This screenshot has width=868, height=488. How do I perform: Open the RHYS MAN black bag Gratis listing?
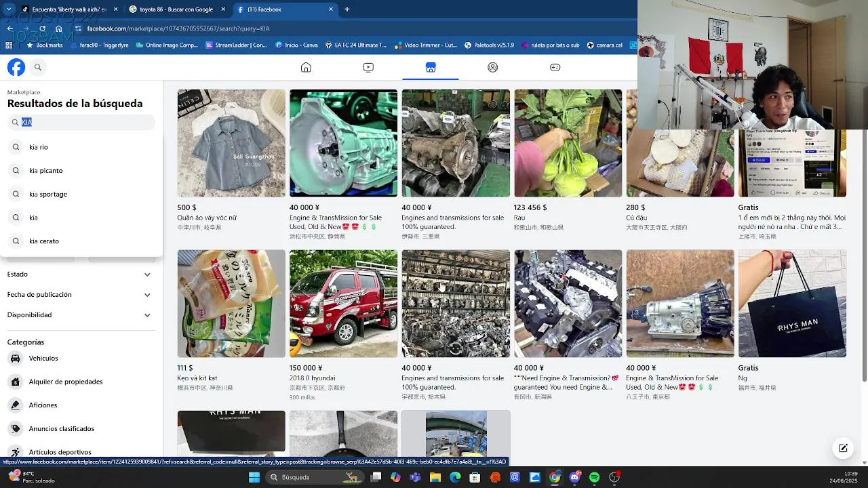(792, 304)
